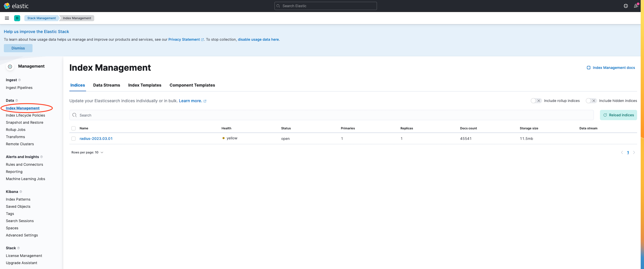
Task: Click Stack Management breadcrumb
Action: 41,18
